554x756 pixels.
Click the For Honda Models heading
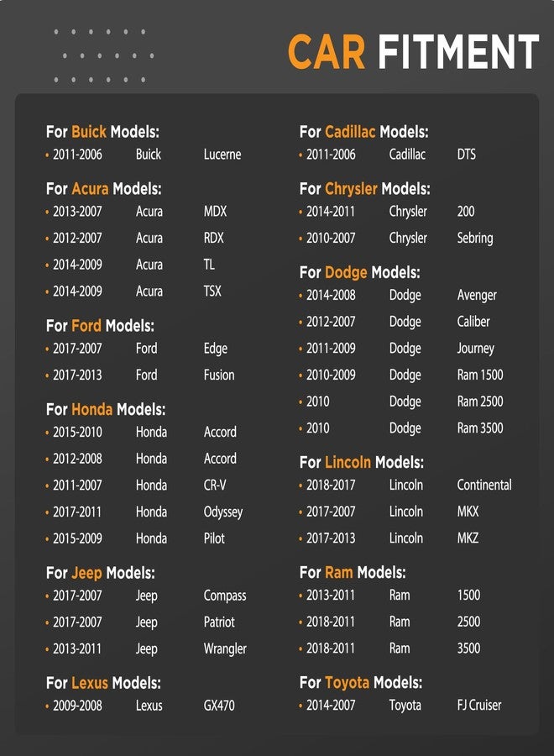point(106,409)
